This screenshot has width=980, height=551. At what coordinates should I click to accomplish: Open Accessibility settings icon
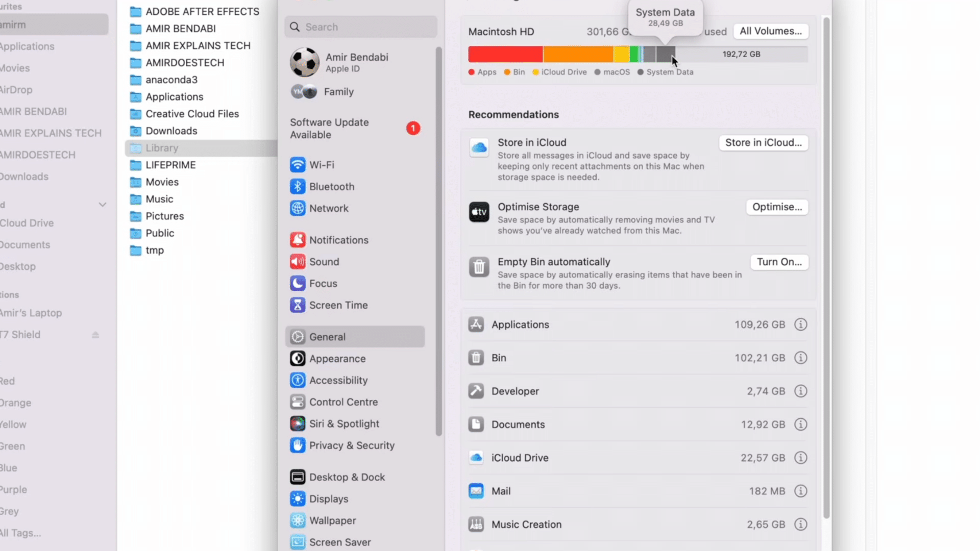click(298, 380)
